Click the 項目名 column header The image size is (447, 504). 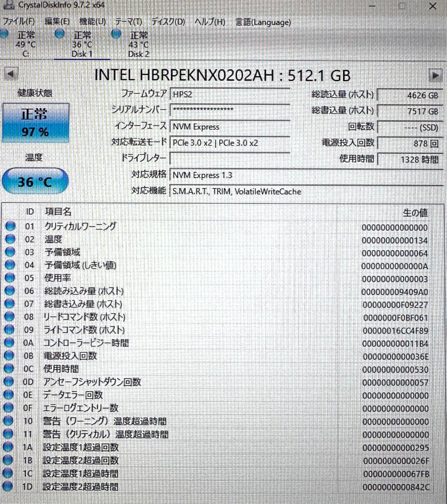[x=58, y=211]
